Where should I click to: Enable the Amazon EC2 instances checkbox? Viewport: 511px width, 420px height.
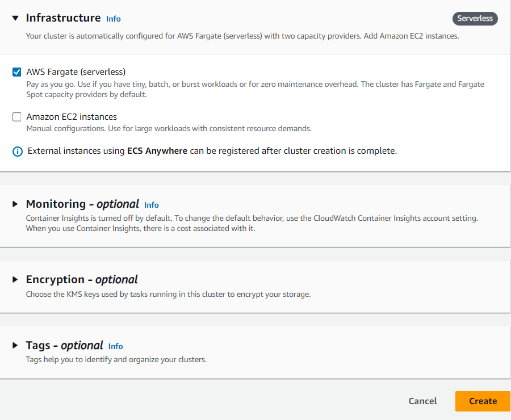17,117
